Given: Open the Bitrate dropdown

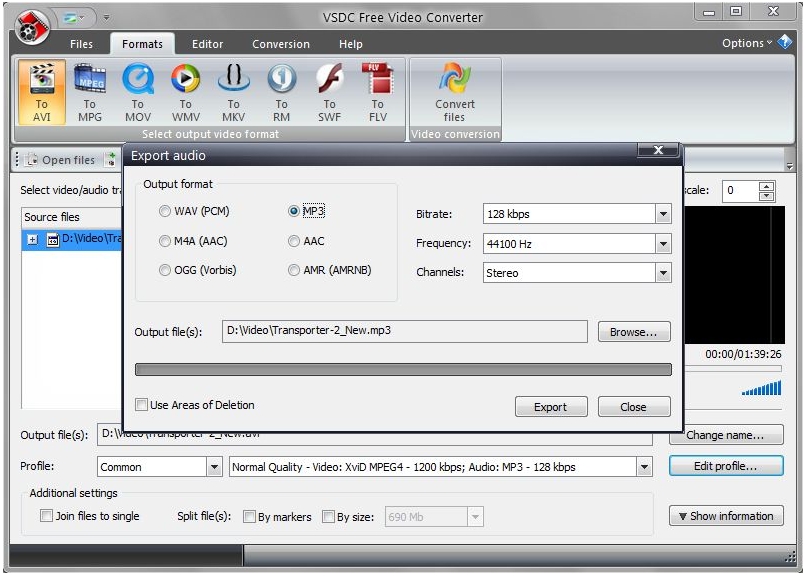Looking at the screenshot, I should (661, 213).
